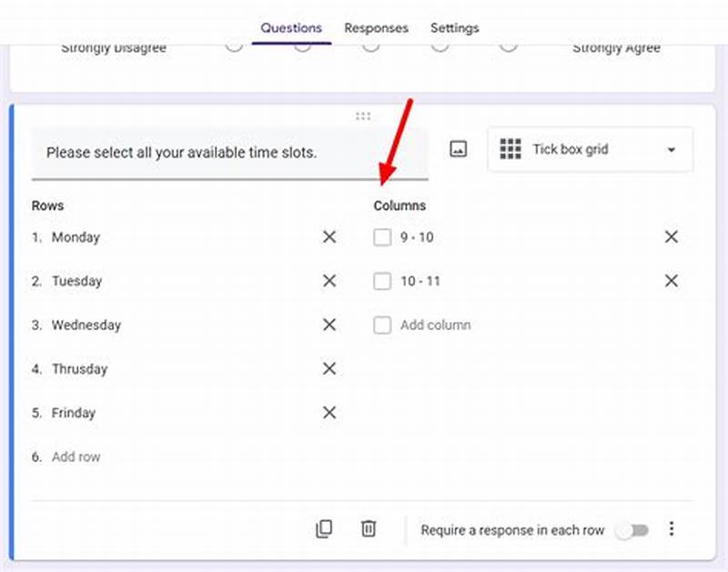Image resolution: width=728 pixels, height=572 pixels.
Task: Tick the 10 - 11 column checkbox
Action: (382, 281)
